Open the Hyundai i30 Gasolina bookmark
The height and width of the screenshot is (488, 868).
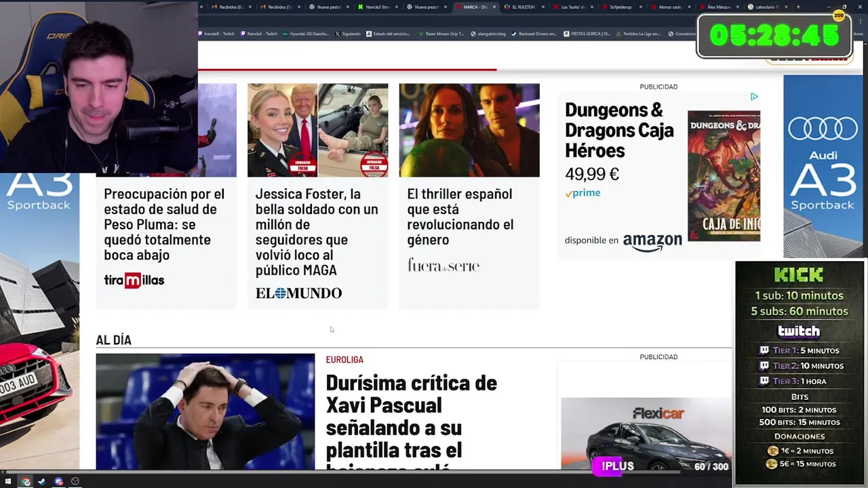click(x=307, y=33)
